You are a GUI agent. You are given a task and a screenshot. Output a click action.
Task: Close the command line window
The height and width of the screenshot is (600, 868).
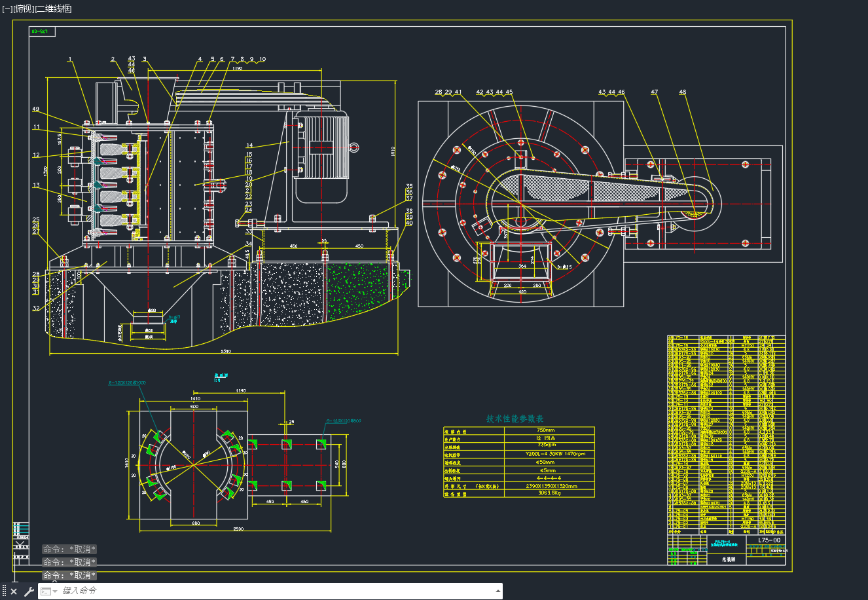click(14, 591)
